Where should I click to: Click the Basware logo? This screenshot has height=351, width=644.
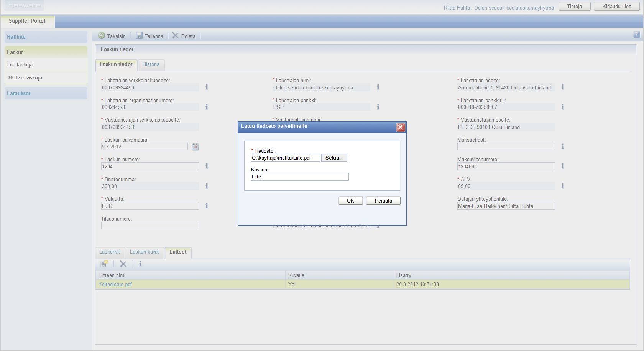[25, 5]
